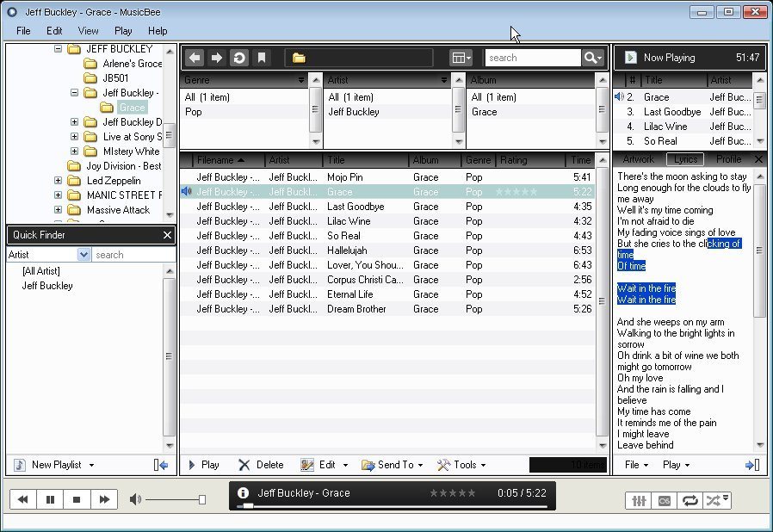773x532 pixels.
Task: Click the New Playlist icon
Action: pos(20,465)
